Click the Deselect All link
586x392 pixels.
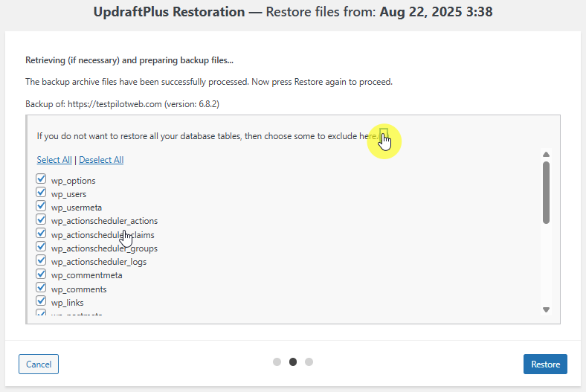101,160
